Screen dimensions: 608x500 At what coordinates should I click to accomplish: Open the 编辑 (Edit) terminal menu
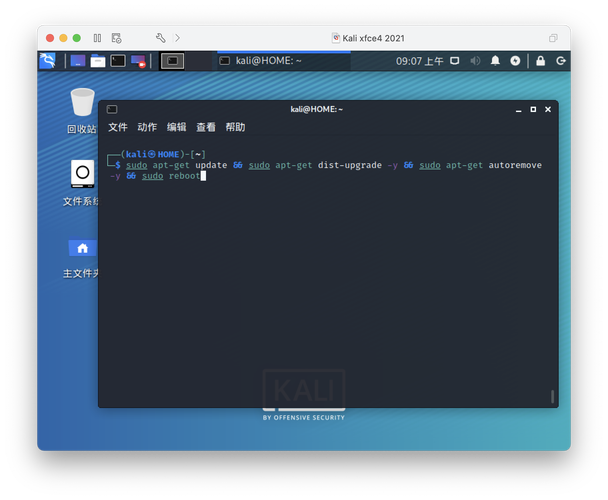[x=176, y=127]
